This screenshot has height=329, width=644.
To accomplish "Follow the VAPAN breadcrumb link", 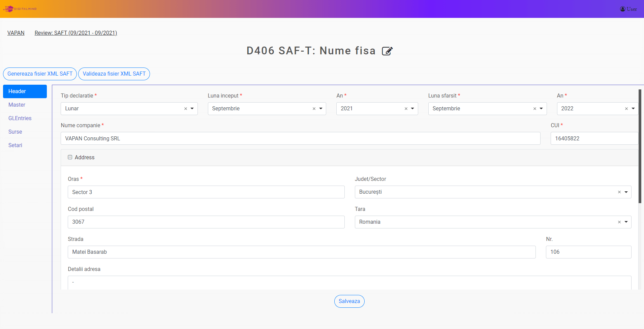I will (16, 33).
